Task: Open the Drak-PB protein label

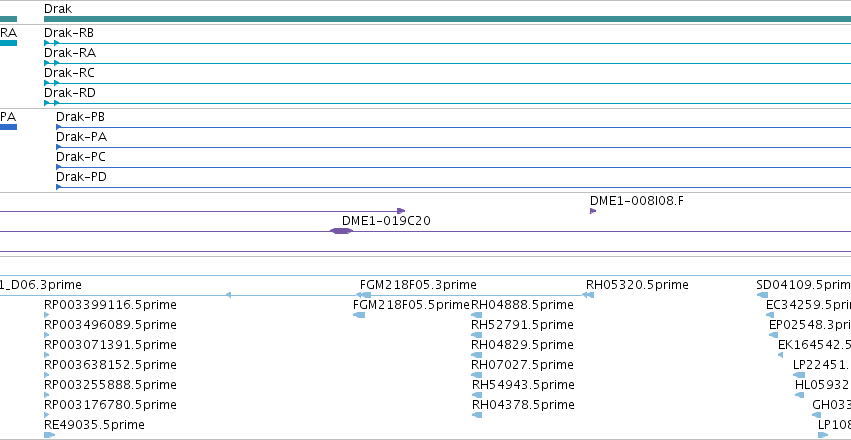Action: pos(81,117)
